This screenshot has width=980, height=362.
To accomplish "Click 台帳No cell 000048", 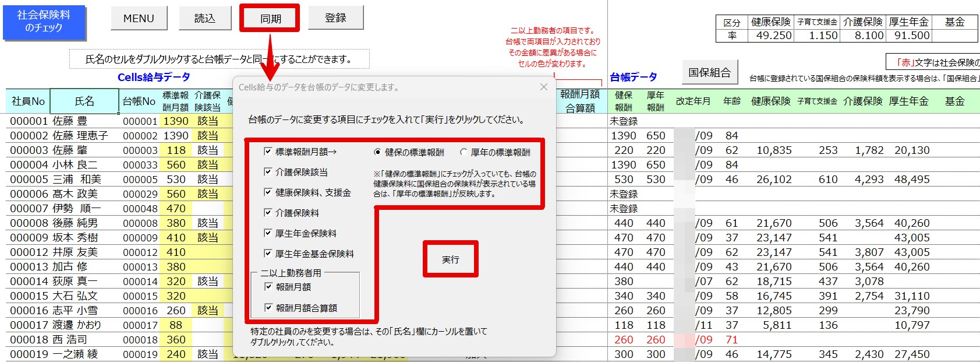I will (x=140, y=209).
